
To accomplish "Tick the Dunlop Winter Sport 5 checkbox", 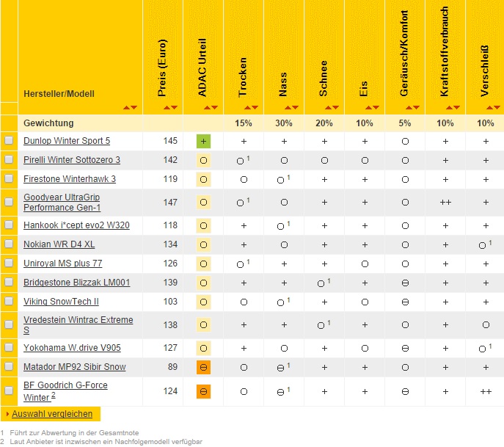I will click(x=9, y=140).
